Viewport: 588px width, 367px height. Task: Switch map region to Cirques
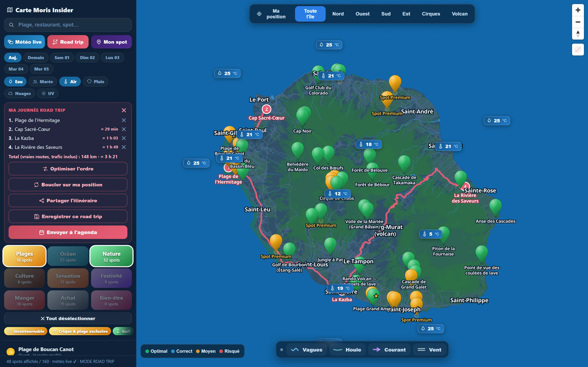click(x=431, y=14)
